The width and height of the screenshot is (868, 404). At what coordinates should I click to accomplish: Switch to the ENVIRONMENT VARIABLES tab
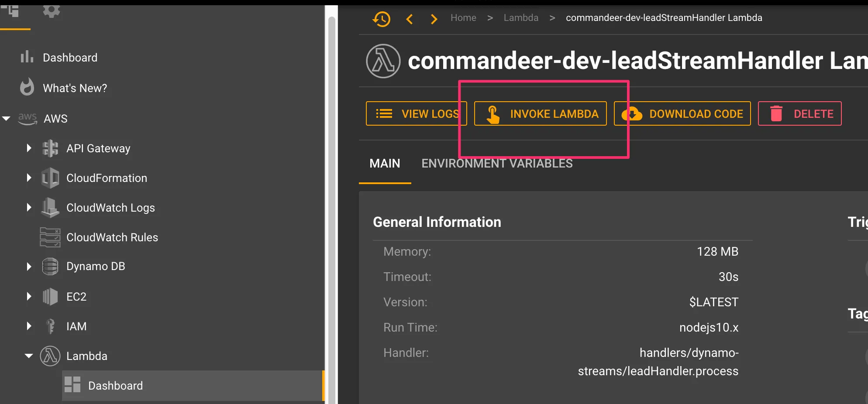point(497,164)
